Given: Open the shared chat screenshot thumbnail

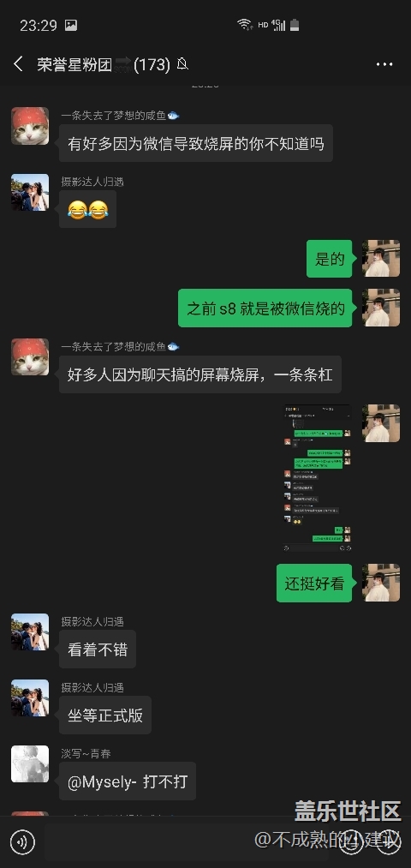Looking at the screenshot, I should [x=318, y=478].
